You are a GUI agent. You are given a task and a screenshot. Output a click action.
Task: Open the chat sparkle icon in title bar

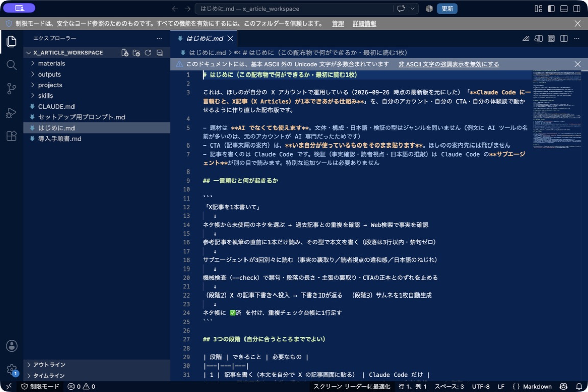(401, 9)
